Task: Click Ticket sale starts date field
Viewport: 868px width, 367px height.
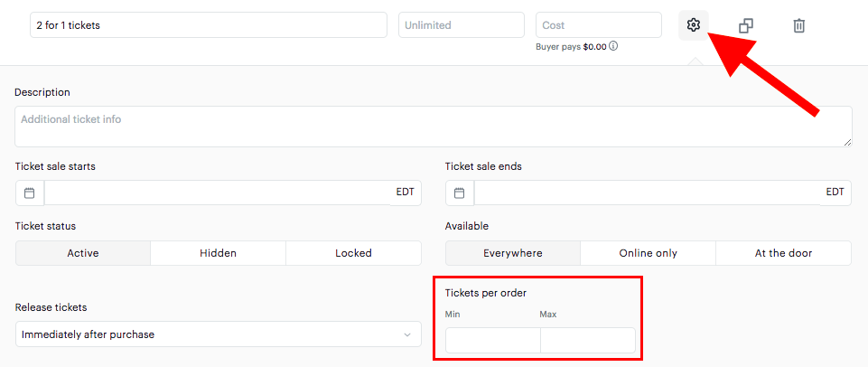Action: coord(218,193)
